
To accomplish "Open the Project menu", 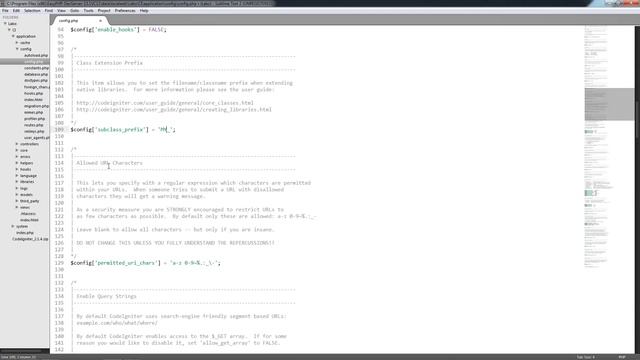I will tap(104, 11).
